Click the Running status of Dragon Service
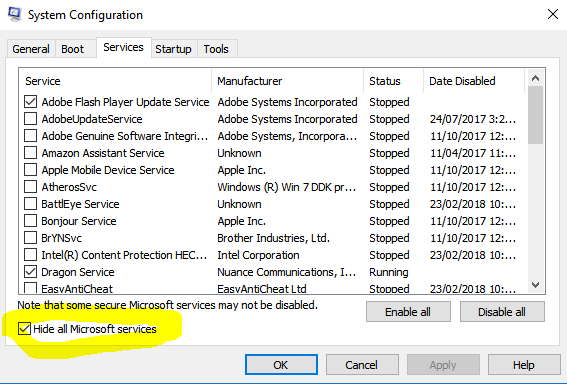The width and height of the screenshot is (567, 384). click(x=389, y=272)
